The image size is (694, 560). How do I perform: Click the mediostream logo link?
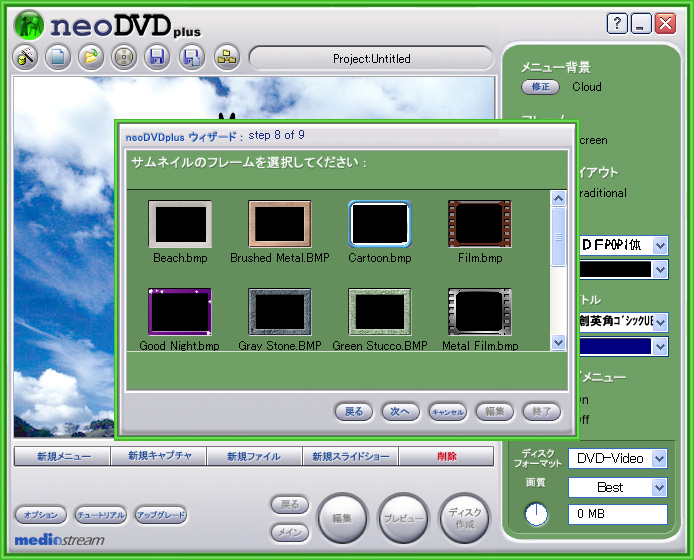tap(60, 540)
